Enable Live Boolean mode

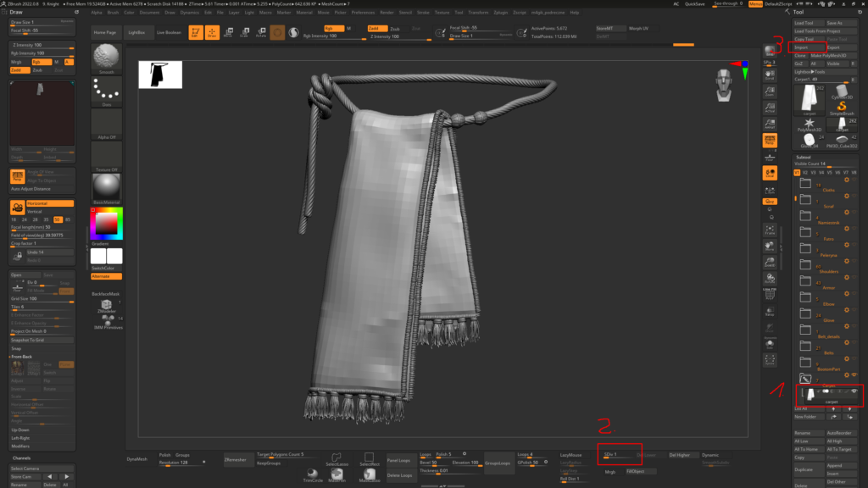[168, 32]
